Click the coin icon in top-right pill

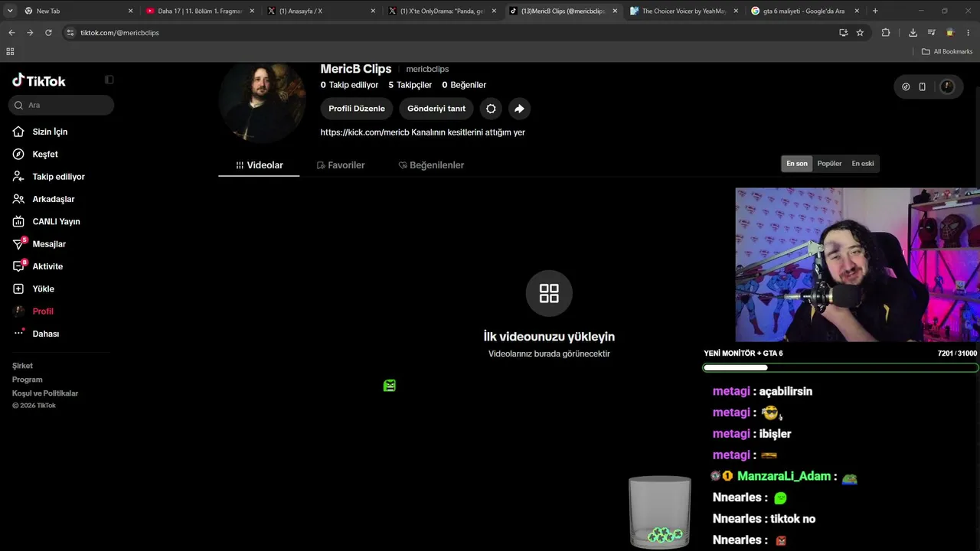tap(906, 86)
